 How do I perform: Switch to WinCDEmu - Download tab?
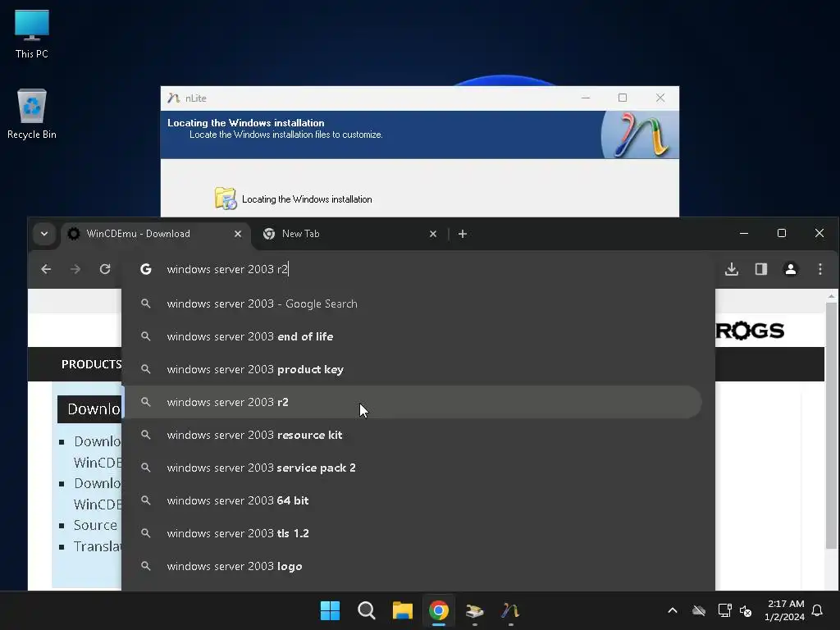click(155, 234)
